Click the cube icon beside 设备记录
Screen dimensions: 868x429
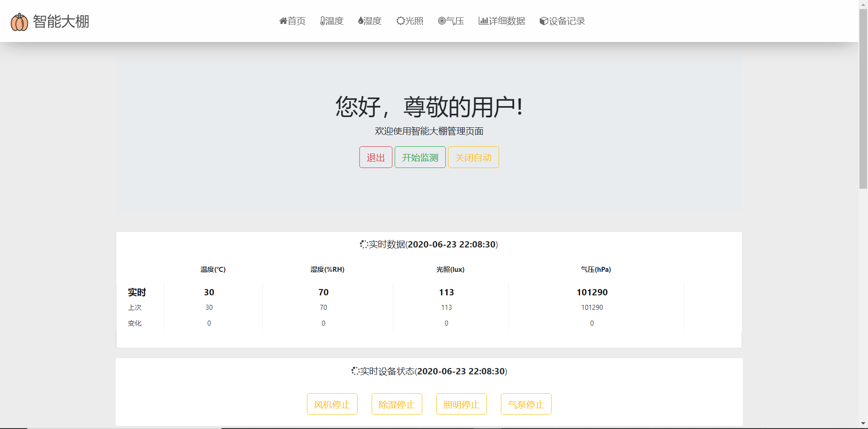tap(544, 21)
